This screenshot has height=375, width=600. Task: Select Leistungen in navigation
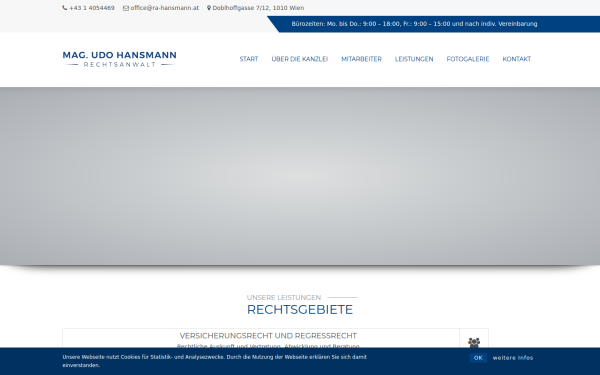click(414, 59)
